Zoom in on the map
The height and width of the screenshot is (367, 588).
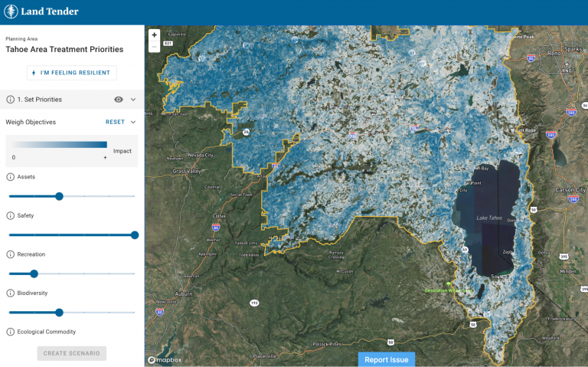[154, 35]
